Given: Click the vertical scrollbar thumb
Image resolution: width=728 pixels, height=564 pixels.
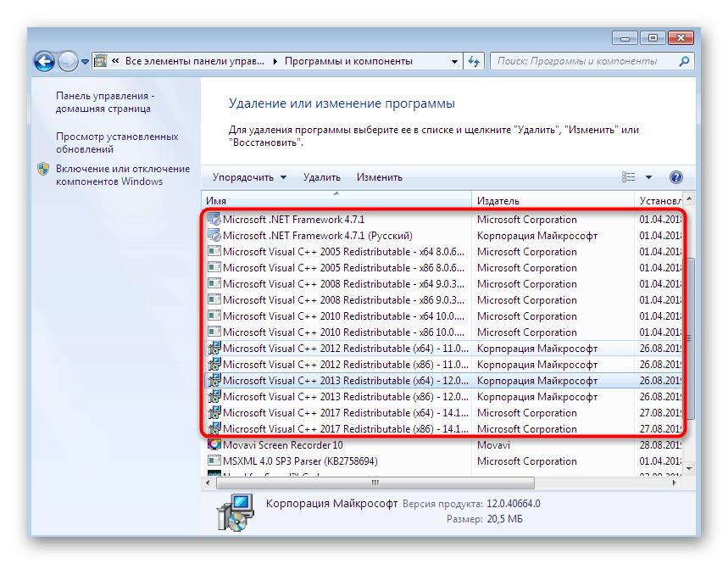Looking at the screenshot, I should coord(690,338).
